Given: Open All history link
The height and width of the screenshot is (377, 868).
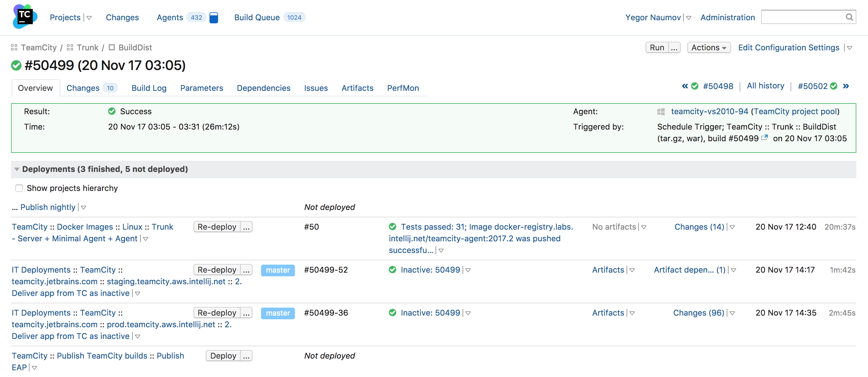Looking at the screenshot, I should coord(766,86).
